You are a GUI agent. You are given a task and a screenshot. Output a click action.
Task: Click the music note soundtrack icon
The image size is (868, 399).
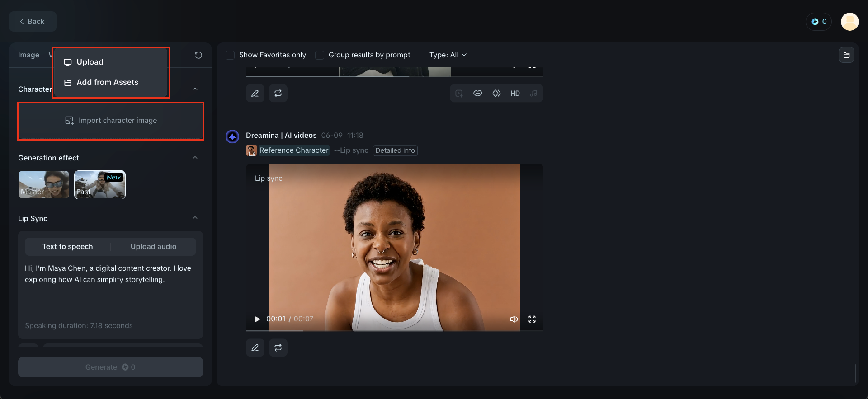(x=533, y=94)
